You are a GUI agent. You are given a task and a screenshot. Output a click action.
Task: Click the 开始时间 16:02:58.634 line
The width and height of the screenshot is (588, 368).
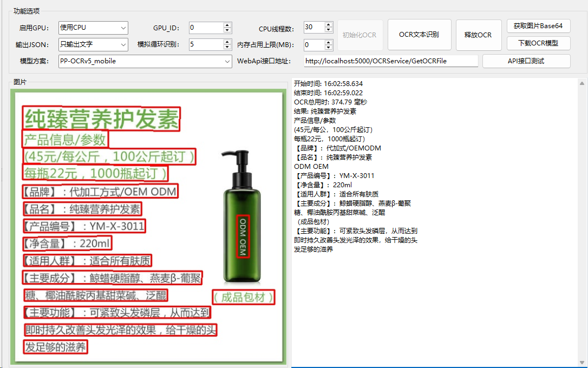click(x=328, y=83)
